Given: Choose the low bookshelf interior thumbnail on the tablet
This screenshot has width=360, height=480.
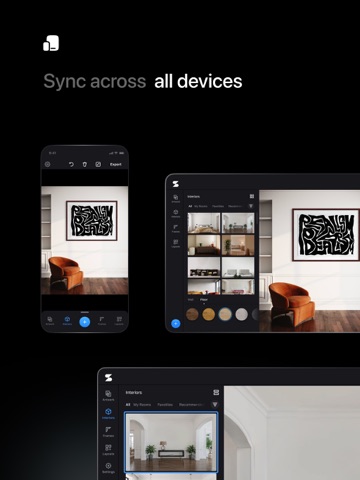Looking at the screenshot, I should (204, 267).
